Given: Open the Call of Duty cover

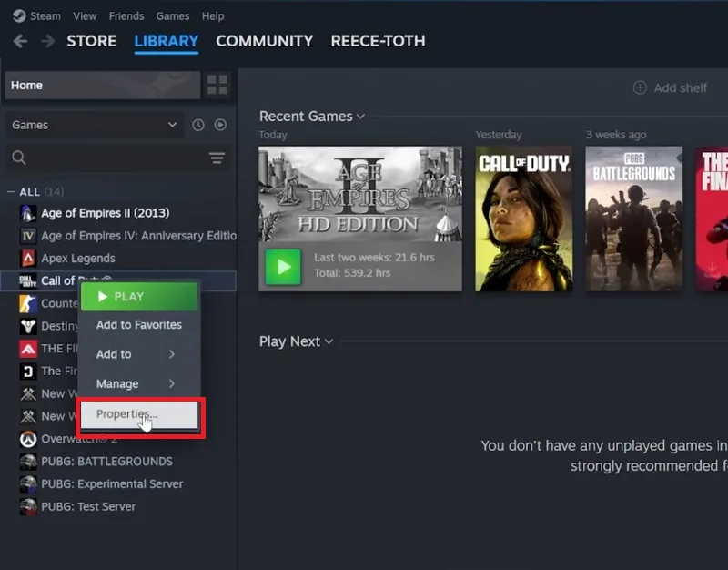Looking at the screenshot, I should [x=524, y=219].
